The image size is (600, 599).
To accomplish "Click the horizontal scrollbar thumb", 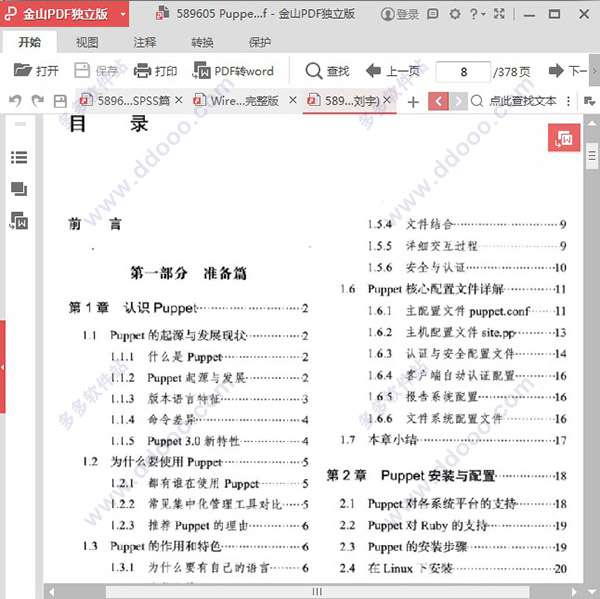I will pyautogui.click(x=317, y=591).
